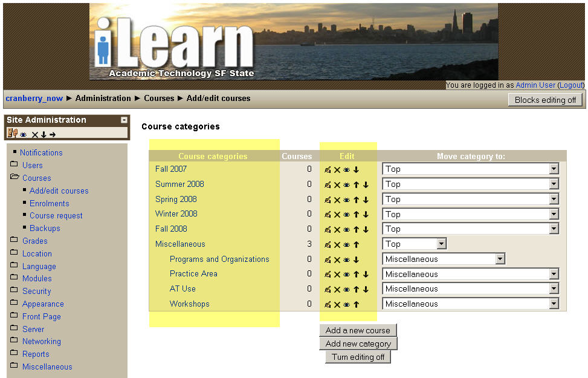Delete the Winter 2008 category
Viewport: 588px width, 378px height.
click(x=337, y=214)
